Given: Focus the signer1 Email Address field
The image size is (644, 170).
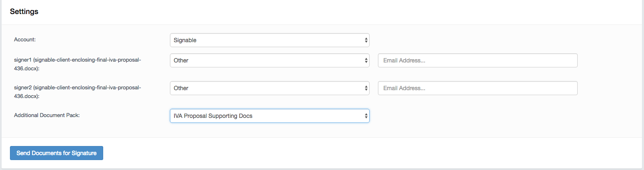Looking at the screenshot, I should [477, 60].
